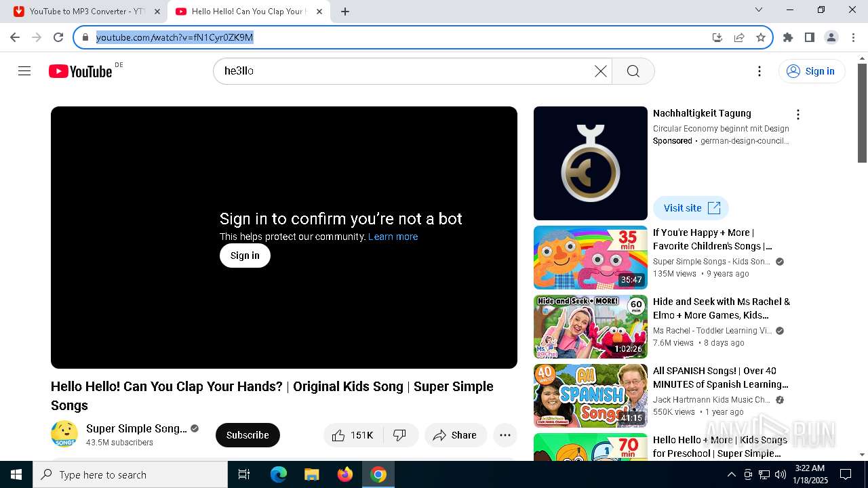The width and height of the screenshot is (868, 488).
Task: Open more actions under the video
Action: (x=505, y=435)
